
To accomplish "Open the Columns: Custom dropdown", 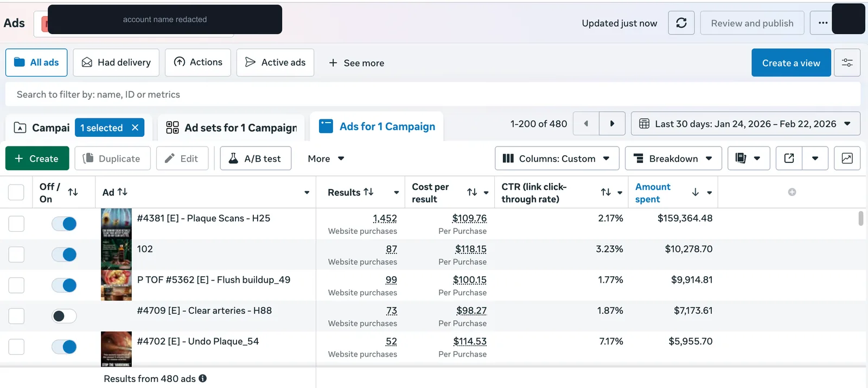I will pos(557,158).
